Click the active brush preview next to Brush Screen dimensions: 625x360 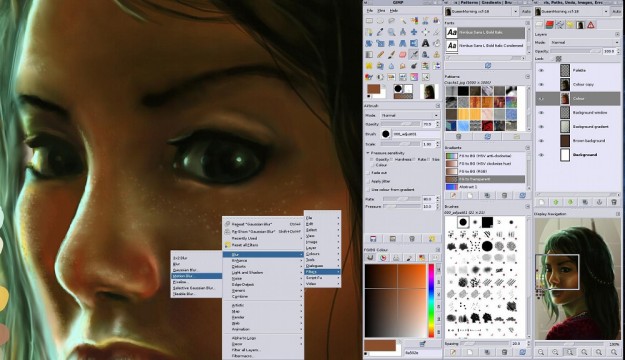pyautogui.click(x=385, y=134)
